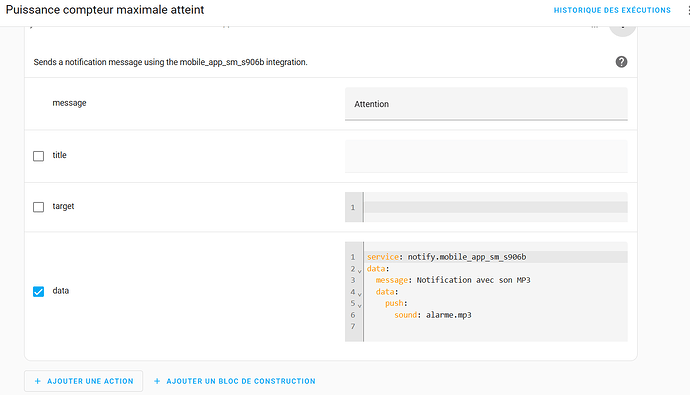
Task: Collapse the data block at line 2
Action: [x=360, y=271]
